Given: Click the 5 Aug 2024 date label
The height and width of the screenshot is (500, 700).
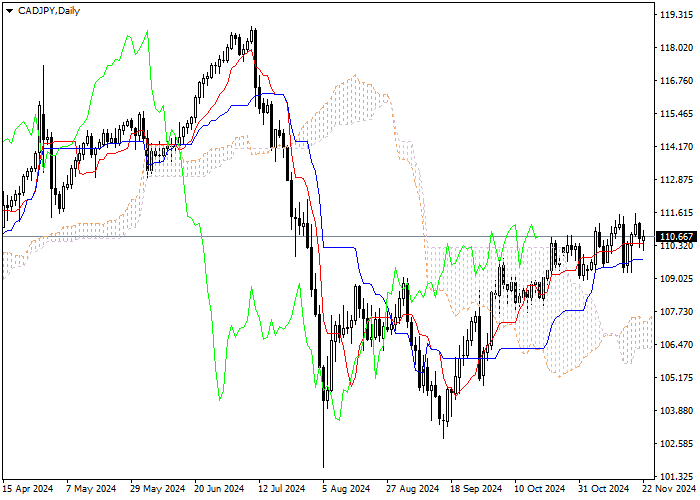Looking at the screenshot, I should [x=346, y=489].
